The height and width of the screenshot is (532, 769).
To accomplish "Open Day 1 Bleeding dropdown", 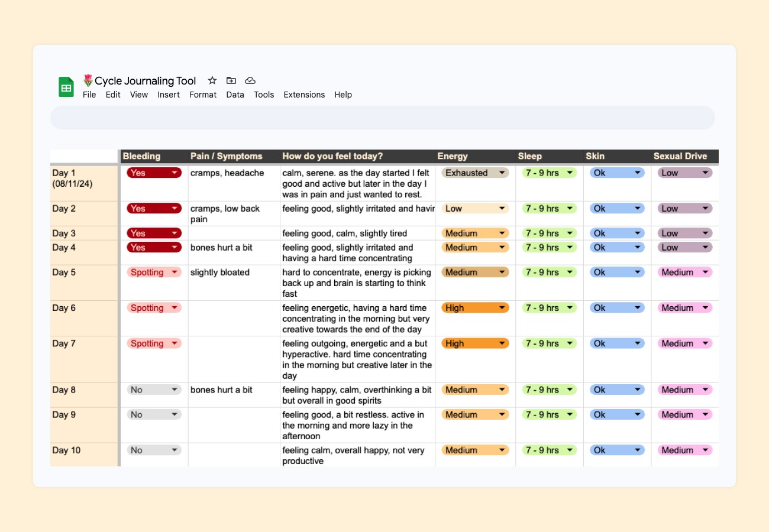I will pyautogui.click(x=154, y=173).
